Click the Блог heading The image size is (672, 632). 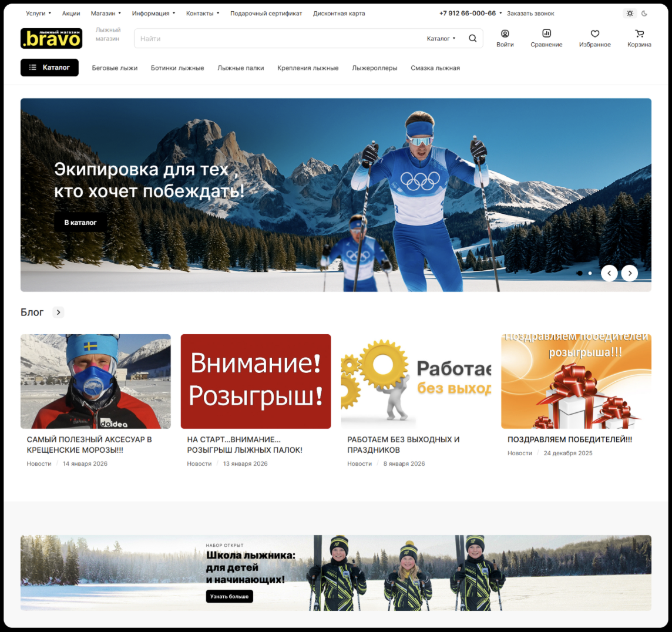coord(32,312)
